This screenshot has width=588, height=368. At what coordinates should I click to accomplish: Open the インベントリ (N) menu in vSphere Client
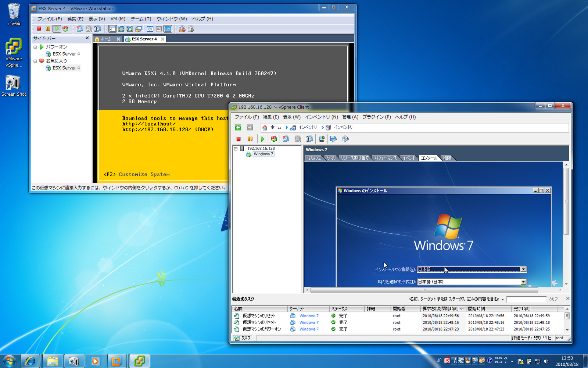click(x=321, y=117)
